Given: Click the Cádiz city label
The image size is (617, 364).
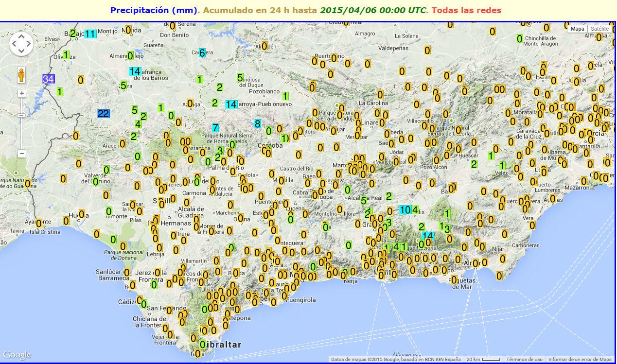Looking at the screenshot, I should pyautogui.click(x=126, y=302).
